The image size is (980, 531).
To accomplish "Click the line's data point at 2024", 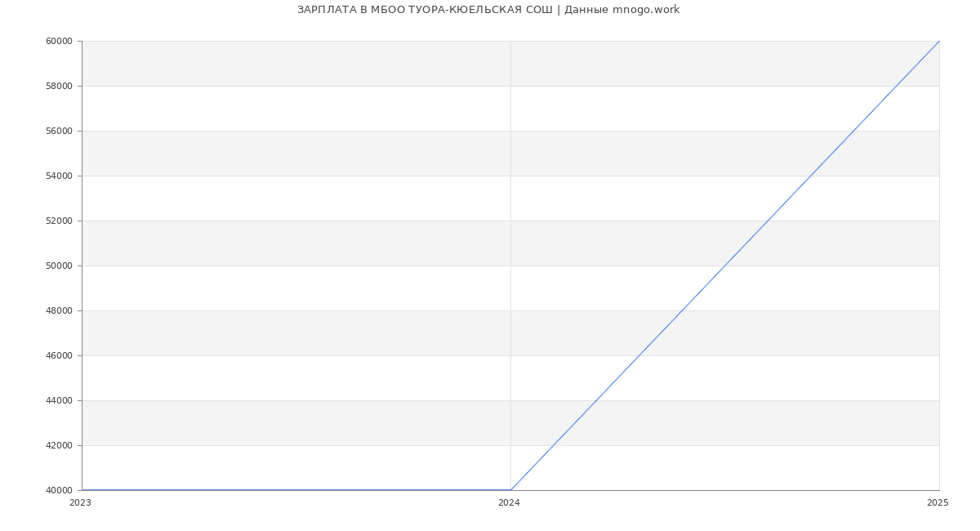I will tap(510, 490).
